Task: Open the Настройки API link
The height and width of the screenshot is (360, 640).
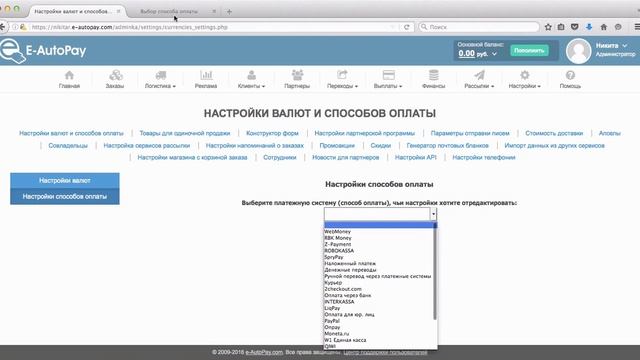Action: 416,157
